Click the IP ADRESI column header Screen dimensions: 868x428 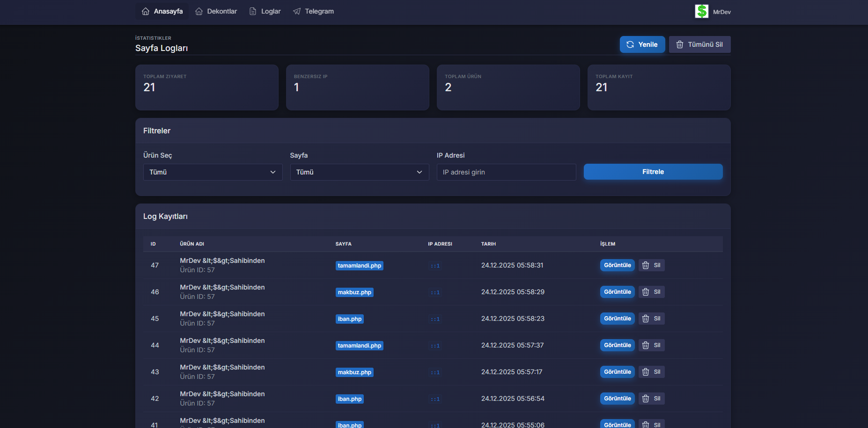click(x=440, y=244)
